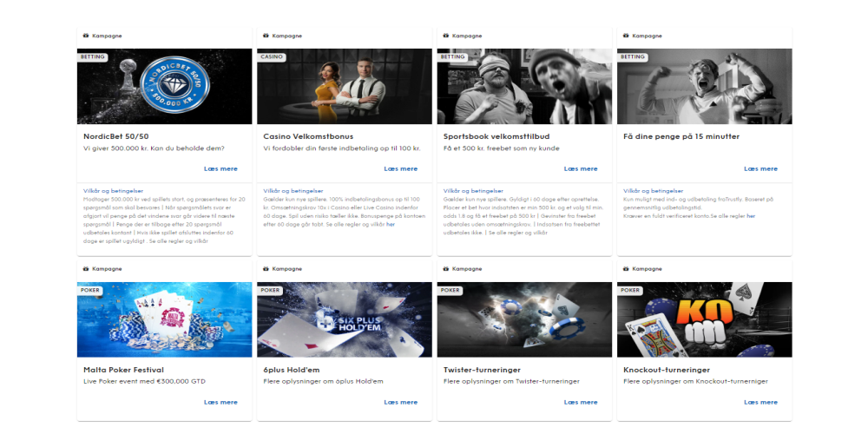Click the gift icon above Få dine penge card
The image size is (868, 434).
[x=626, y=36]
